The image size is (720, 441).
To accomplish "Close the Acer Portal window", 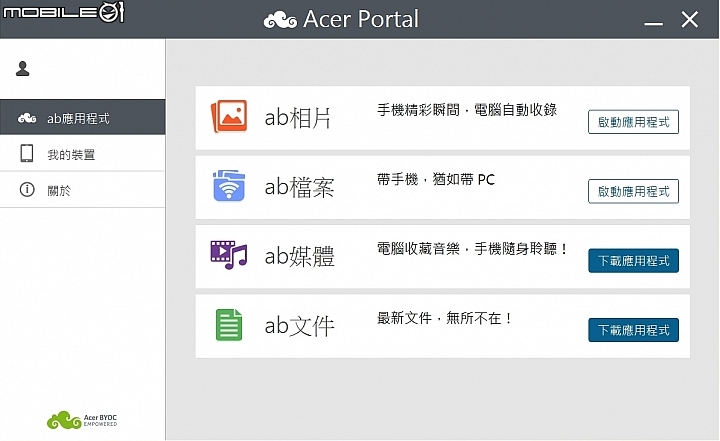I will pyautogui.click(x=690, y=20).
